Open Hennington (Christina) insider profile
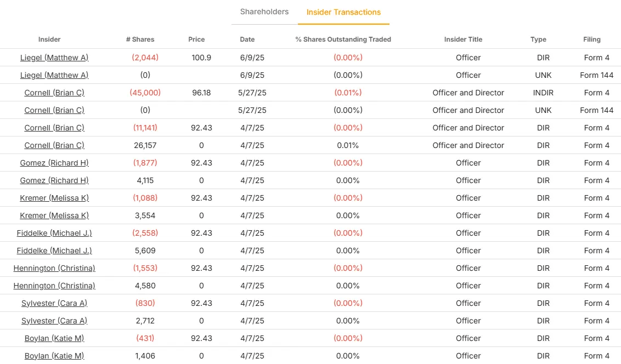Image resolution: width=621 pixels, height=364 pixels. click(x=54, y=268)
